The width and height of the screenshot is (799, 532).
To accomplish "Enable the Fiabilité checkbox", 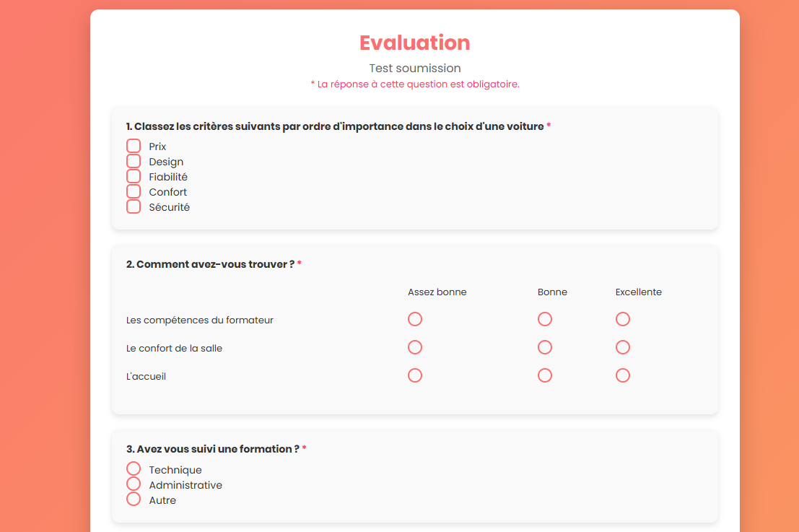I will (x=134, y=176).
